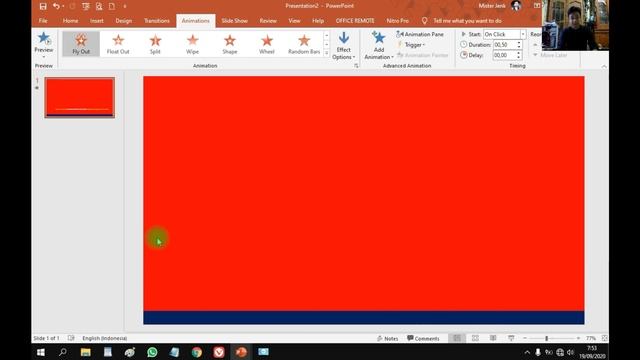Start Slide Show from status bar icon
The height and width of the screenshot is (360, 640).
coord(511,338)
